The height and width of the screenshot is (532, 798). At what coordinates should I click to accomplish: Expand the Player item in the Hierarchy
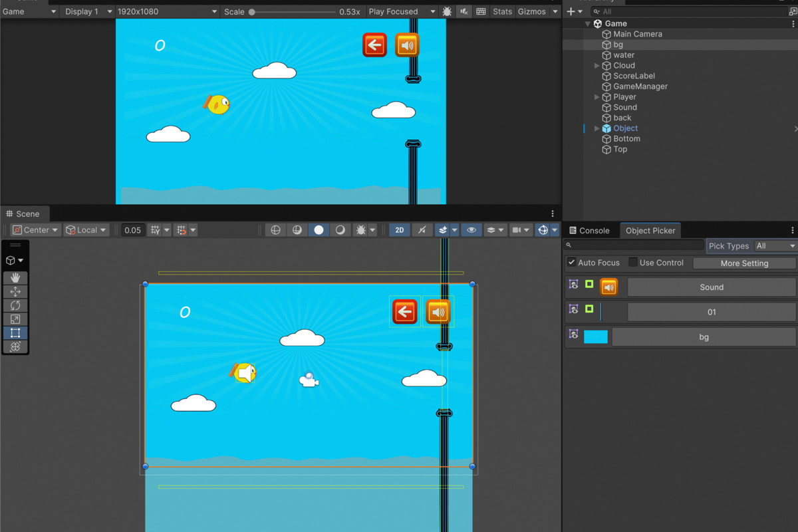(597, 96)
